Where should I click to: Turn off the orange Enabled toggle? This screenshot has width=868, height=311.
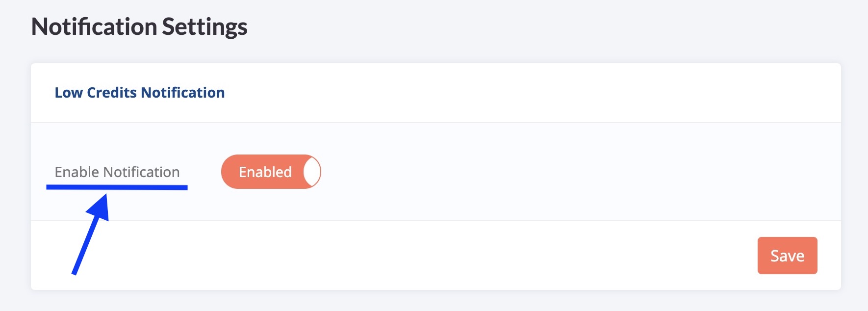pos(271,172)
